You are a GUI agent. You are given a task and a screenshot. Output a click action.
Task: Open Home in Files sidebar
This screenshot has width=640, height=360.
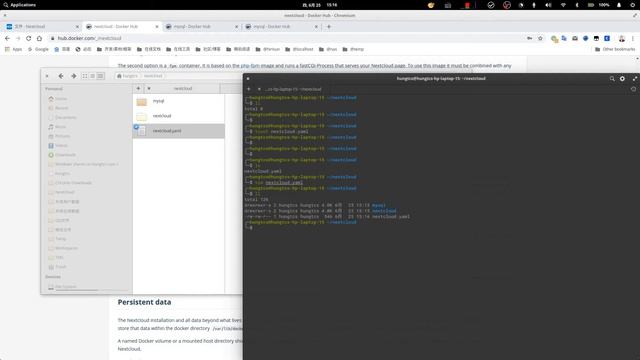tap(61, 99)
